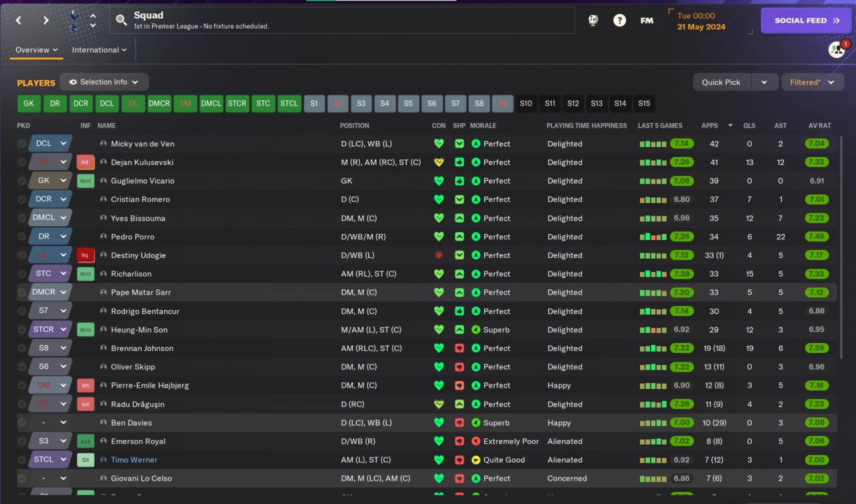Sort by the AV RAT column header
This screenshot has width=856, height=504.
(x=819, y=126)
